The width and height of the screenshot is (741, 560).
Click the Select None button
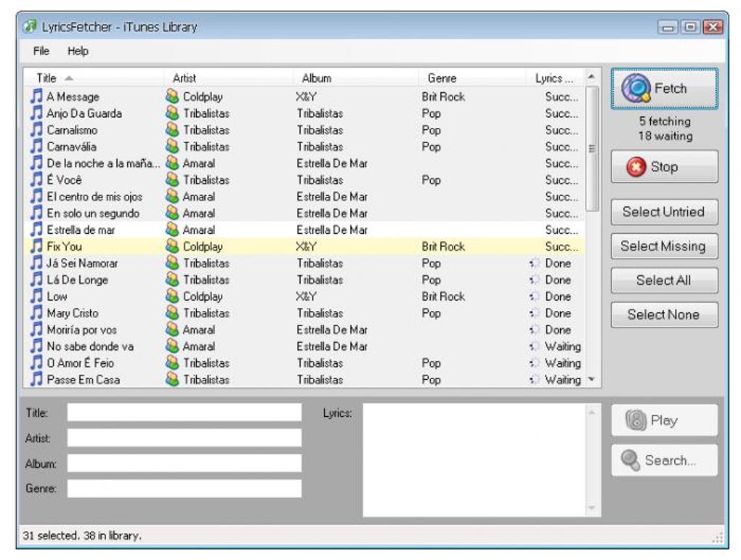point(665,315)
